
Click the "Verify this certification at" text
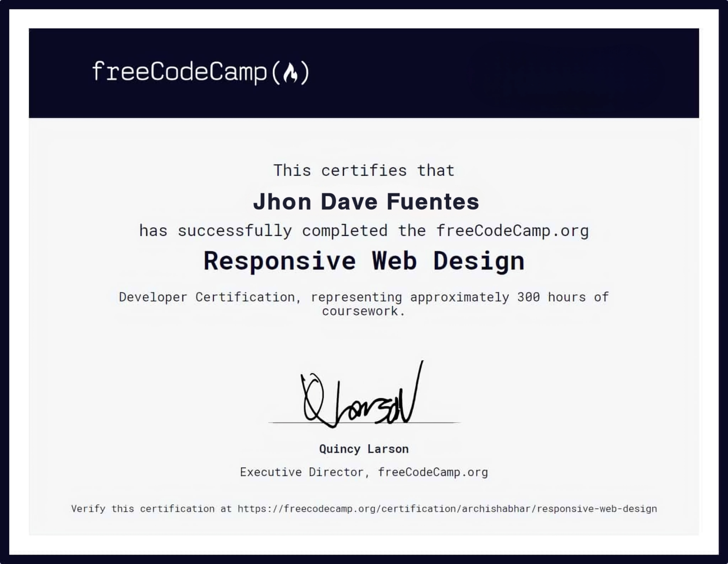tap(151, 509)
